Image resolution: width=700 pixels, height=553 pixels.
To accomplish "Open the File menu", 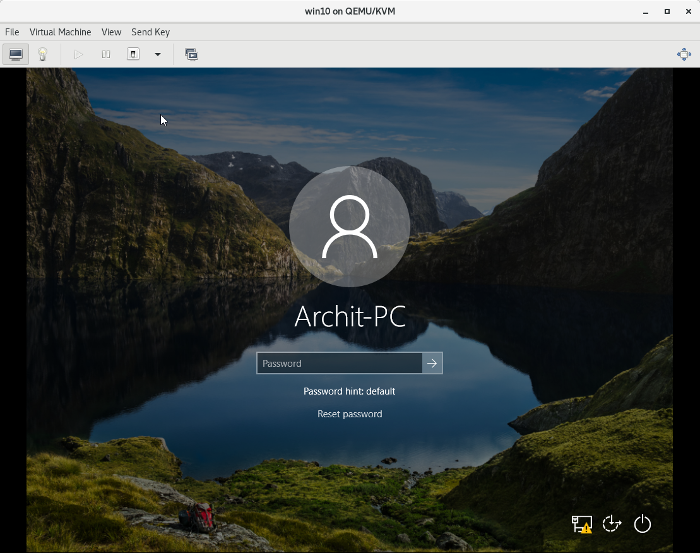I will (12, 32).
